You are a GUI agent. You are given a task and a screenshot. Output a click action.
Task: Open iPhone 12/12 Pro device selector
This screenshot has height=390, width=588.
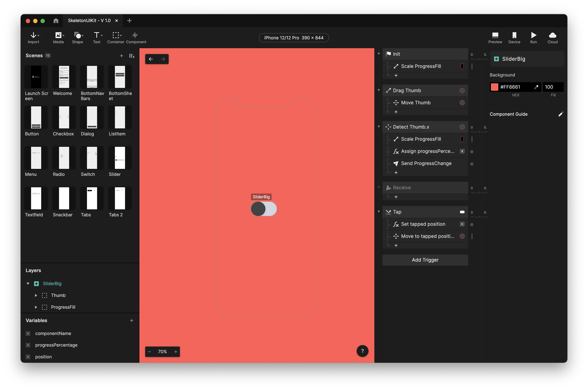[294, 38]
